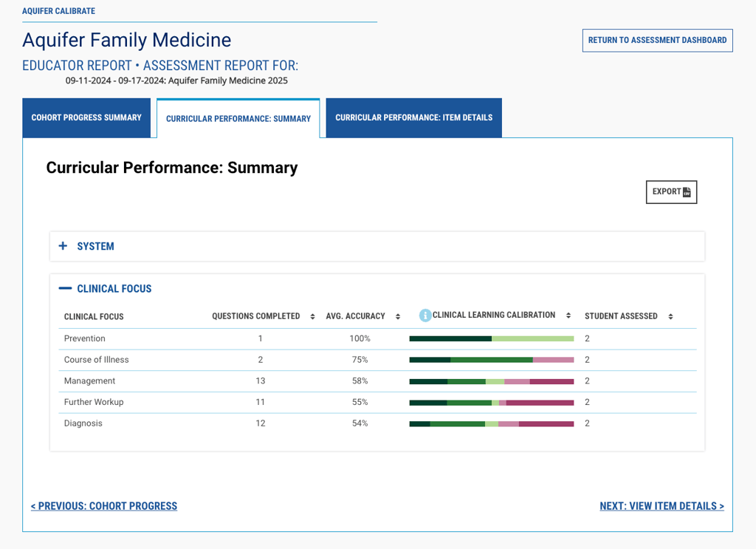This screenshot has height=549, width=756.
Task: Select Curricular Performance: Summary tab
Action: (238, 119)
